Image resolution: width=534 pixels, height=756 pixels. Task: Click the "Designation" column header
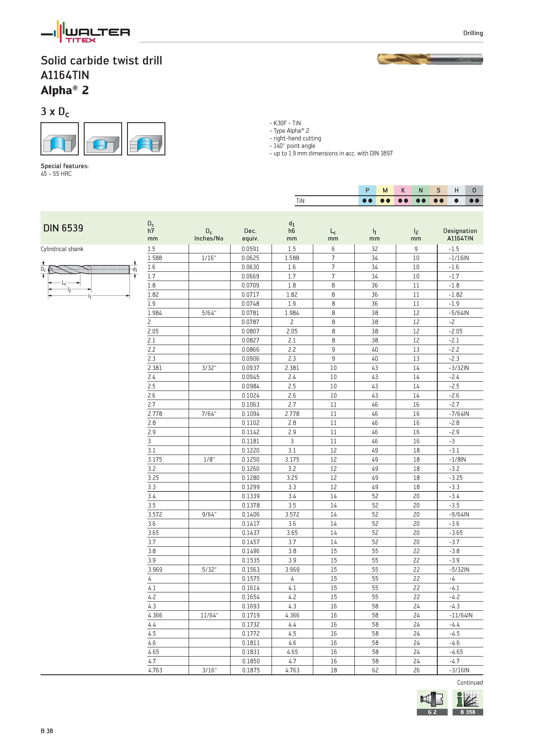click(460, 231)
